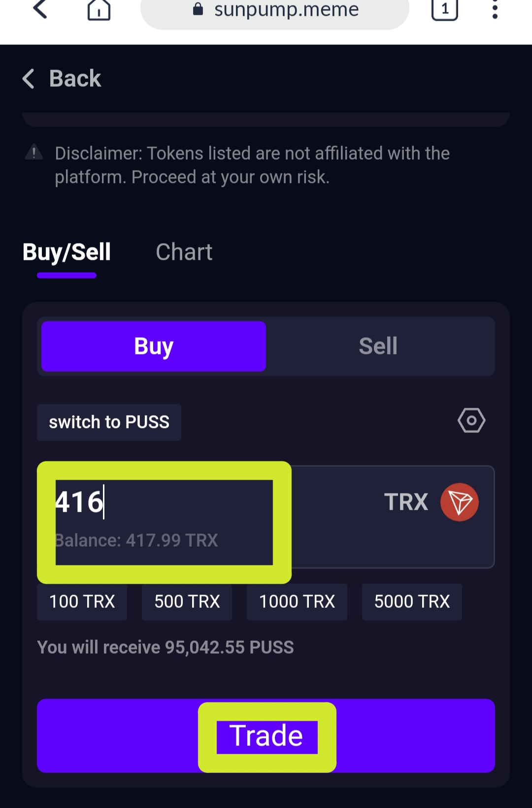Open the browser three-dot menu
This screenshot has height=808, width=532.
(x=495, y=9)
